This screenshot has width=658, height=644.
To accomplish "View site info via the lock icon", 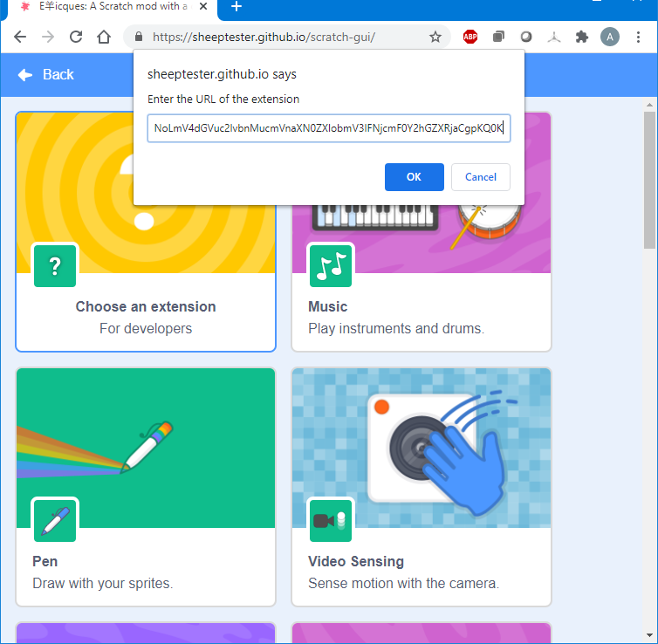I will pos(139,37).
